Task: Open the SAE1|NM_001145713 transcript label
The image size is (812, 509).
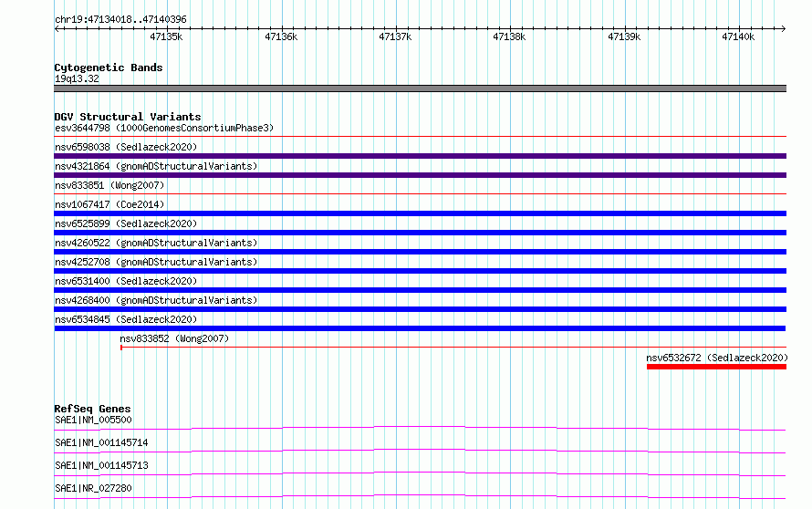Action: 101,465
